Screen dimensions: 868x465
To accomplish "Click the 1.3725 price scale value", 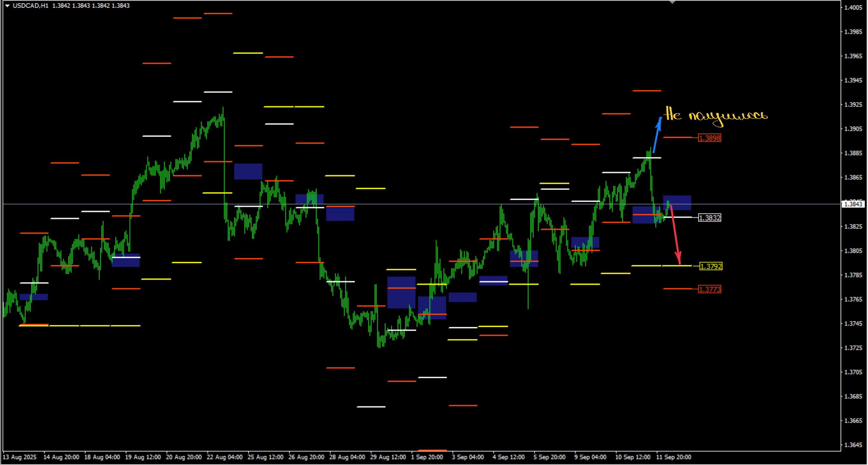I will point(853,348).
